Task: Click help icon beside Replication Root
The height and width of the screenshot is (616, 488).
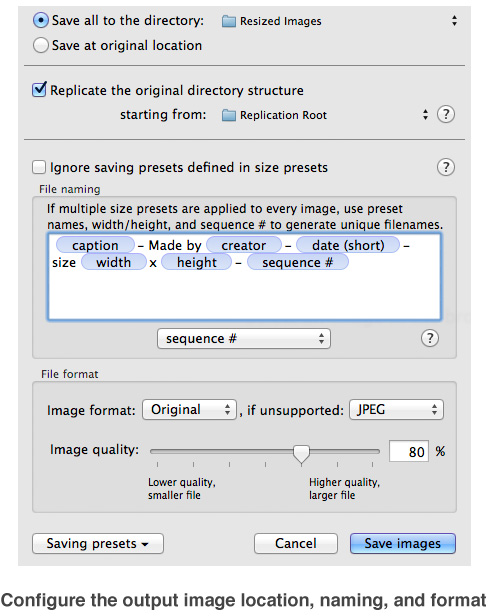Action: click(446, 114)
